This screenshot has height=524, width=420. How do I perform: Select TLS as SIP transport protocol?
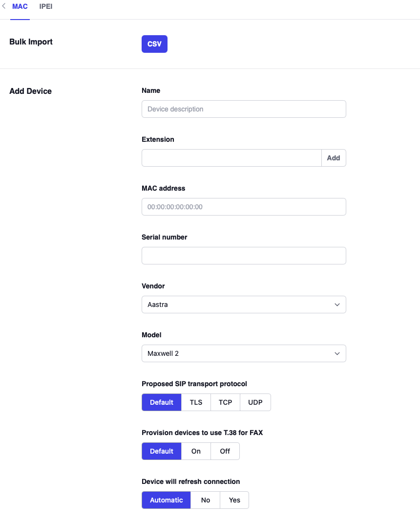(x=196, y=402)
